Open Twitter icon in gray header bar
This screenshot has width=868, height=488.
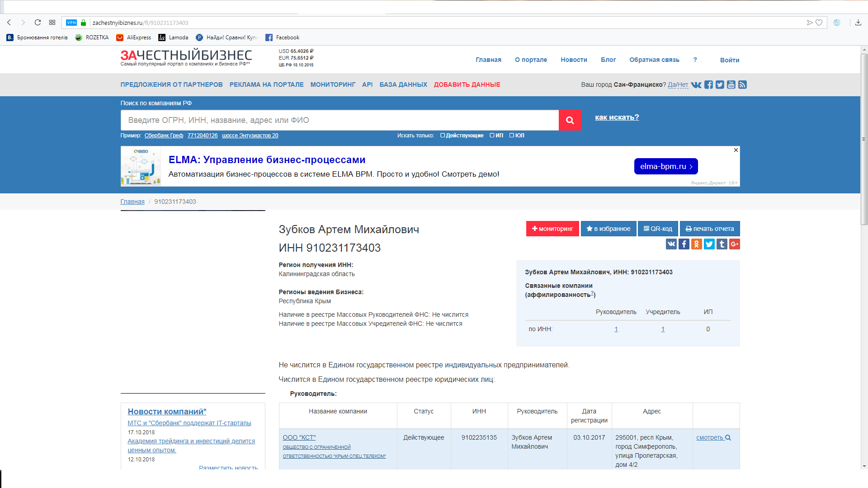[720, 84]
